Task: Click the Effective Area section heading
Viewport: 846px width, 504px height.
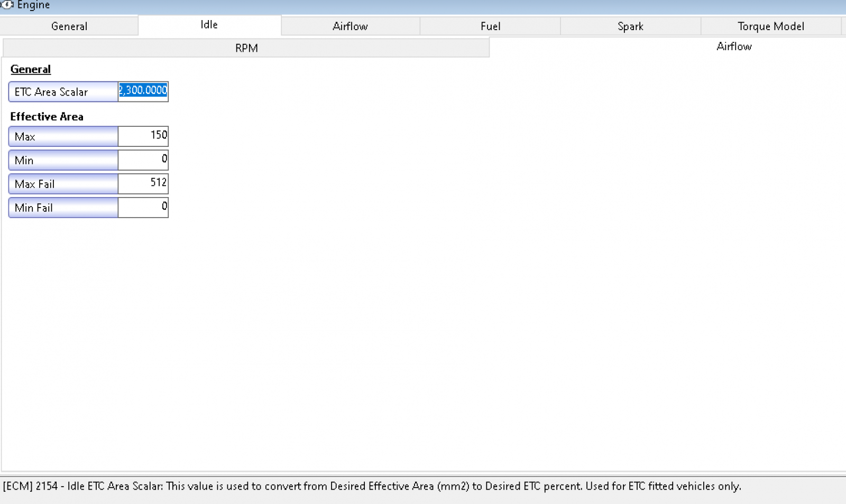Action: click(x=47, y=116)
